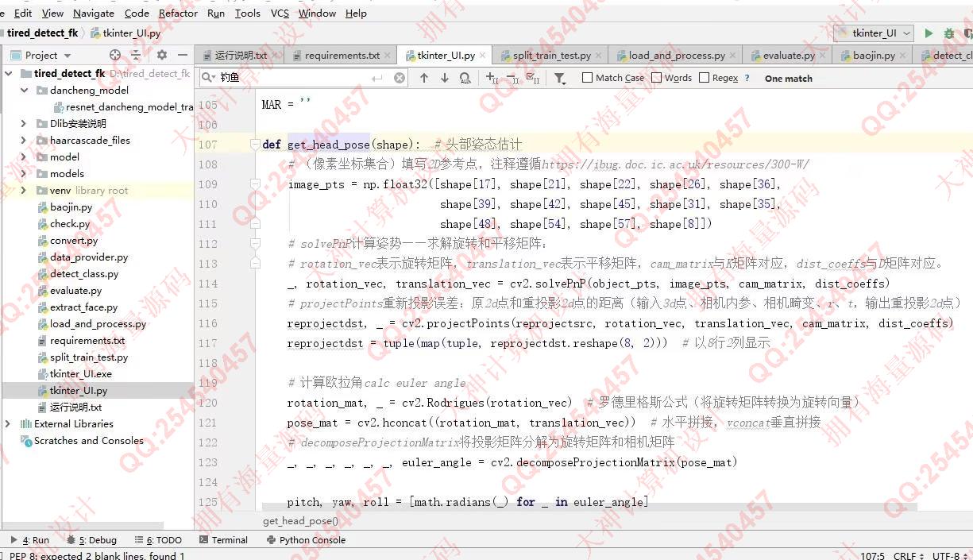Open the Terminal tool window
Image resolution: width=973 pixels, height=560 pixels.
(x=223, y=540)
